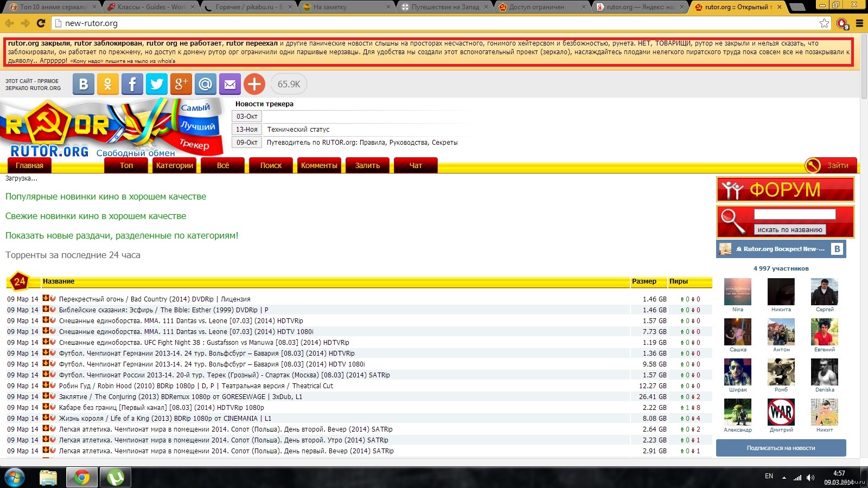Open Chrome menu hamburger icon
Image resolution: width=868 pixels, height=488 pixels.
click(x=859, y=23)
